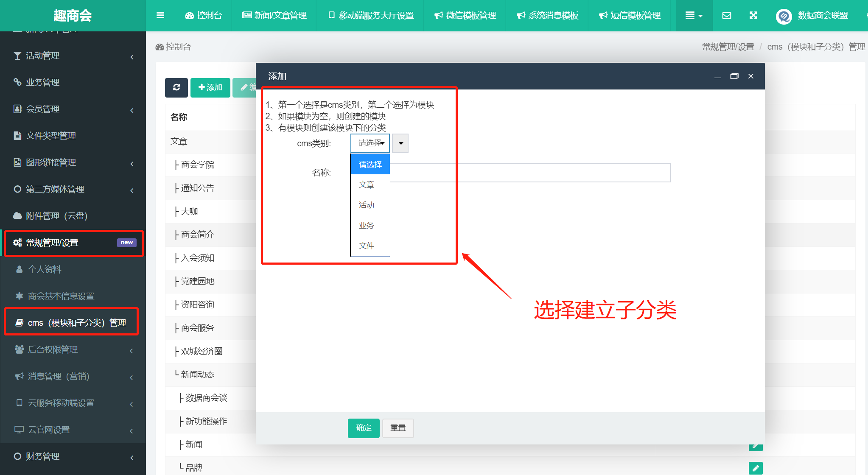Open 商会基本信息设置 in sidebar
The image size is (868, 475).
(61, 296)
